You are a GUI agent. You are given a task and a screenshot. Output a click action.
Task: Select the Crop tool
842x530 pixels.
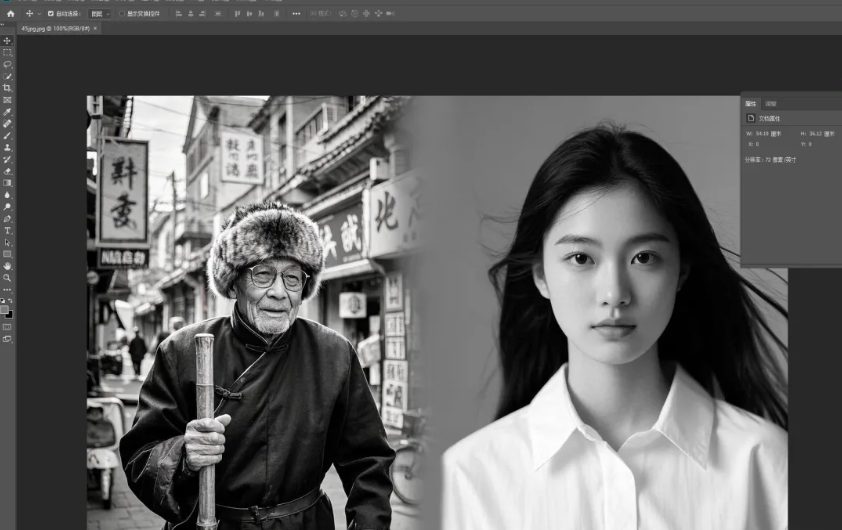7,88
